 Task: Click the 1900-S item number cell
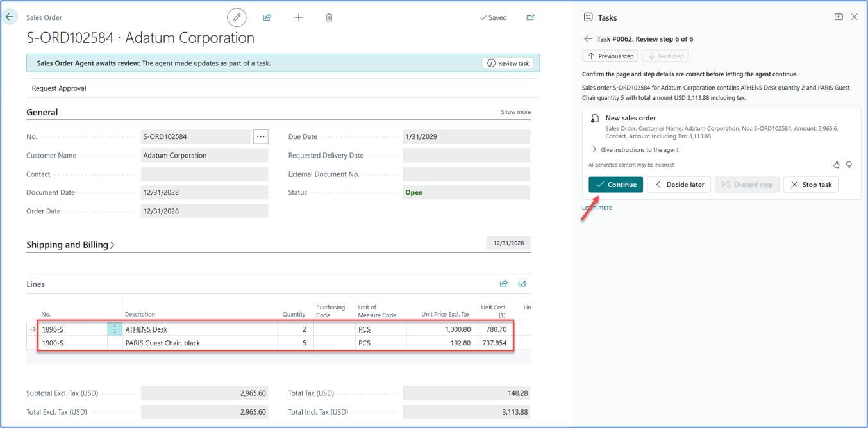(72, 343)
